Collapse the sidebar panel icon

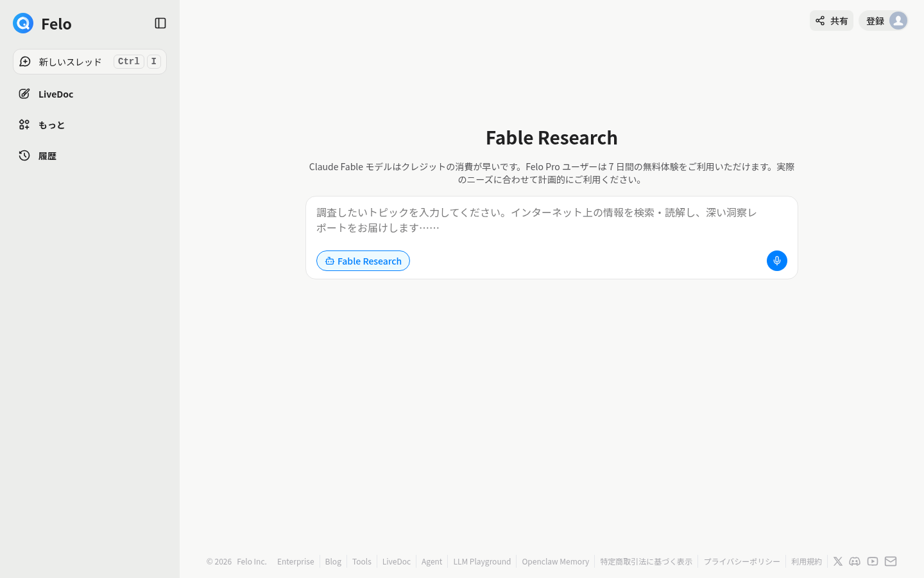160,23
